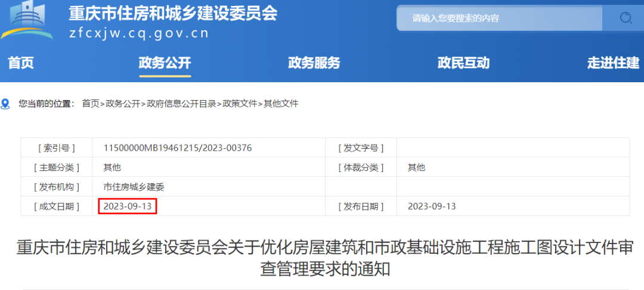Open the 政务公开 navigation tab
Screen dimensions: 644x290
tap(165, 63)
